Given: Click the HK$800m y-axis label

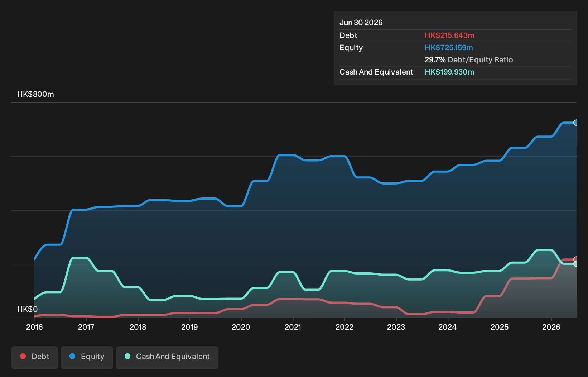Looking at the screenshot, I should pos(35,94).
